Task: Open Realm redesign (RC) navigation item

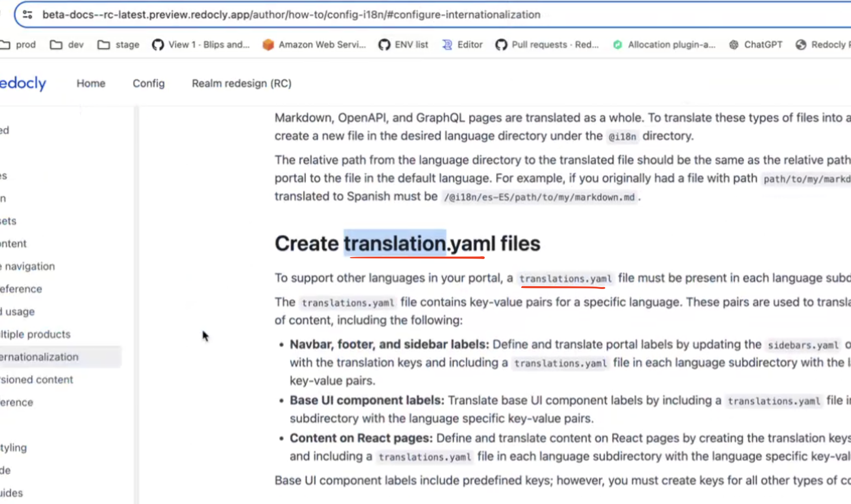Action: tap(241, 83)
